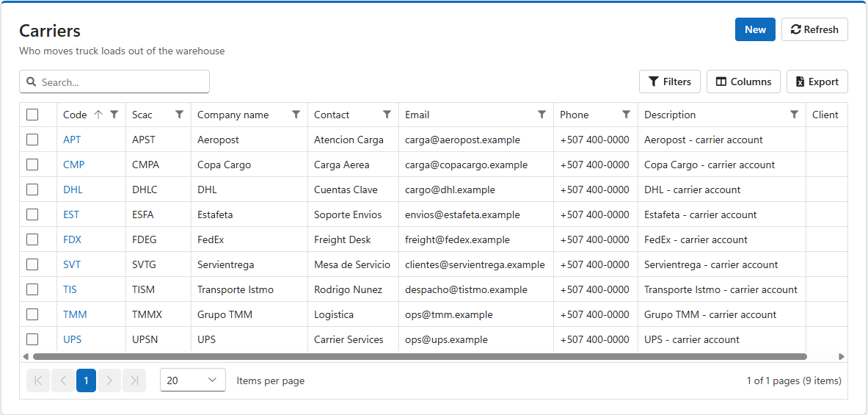Image resolution: width=868 pixels, height=415 pixels.
Task: Open the UPS carrier link
Action: (72, 339)
